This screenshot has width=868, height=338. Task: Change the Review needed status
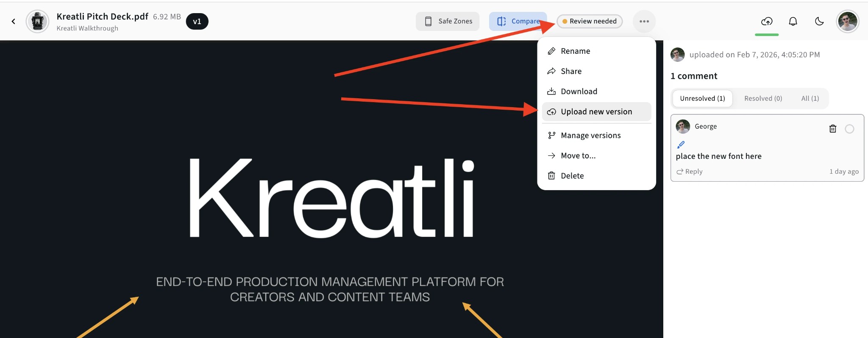coord(590,21)
